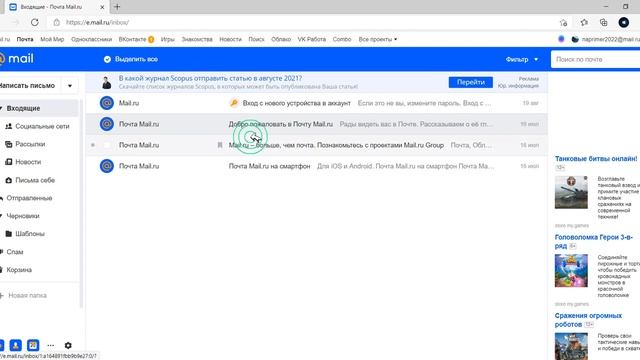Open 'Поиск' in portal menu
This screenshot has width=640, height=360.
[x=256, y=39]
